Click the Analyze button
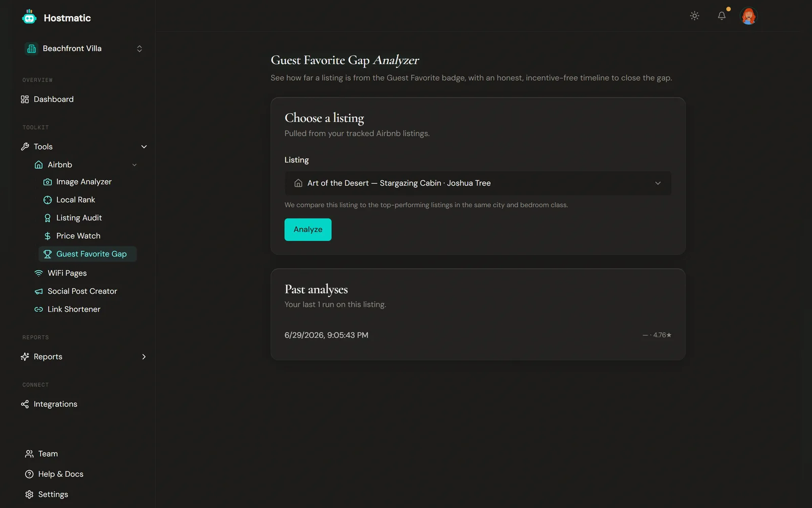This screenshot has height=508, width=812. coord(308,230)
